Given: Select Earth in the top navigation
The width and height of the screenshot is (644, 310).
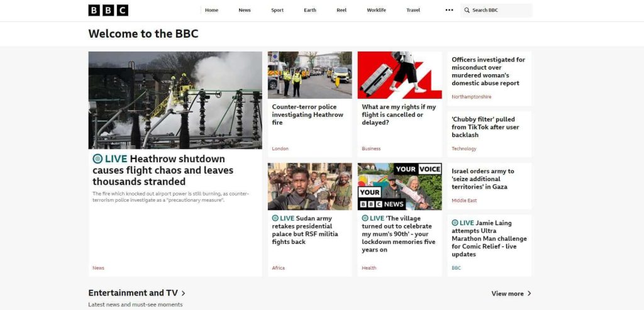Looking at the screenshot, I should 310,10.
